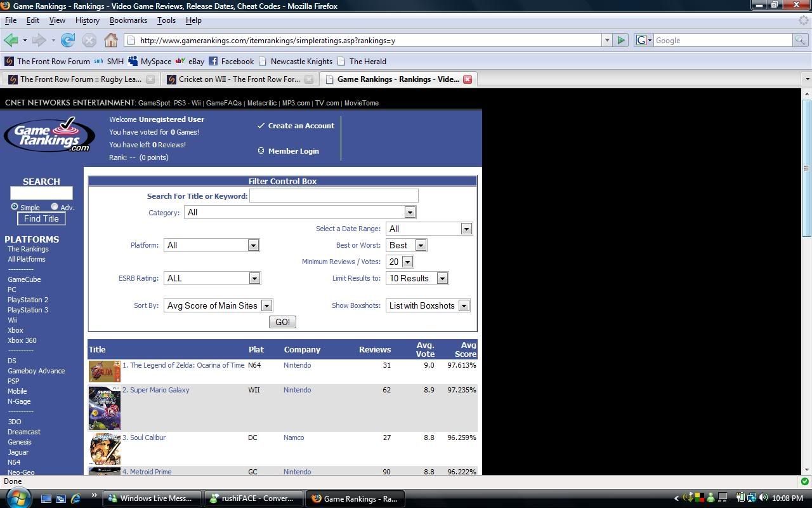Switch to the Front Row Forum Rugby League tab
The image size is (812, 508).
[79, 79]
